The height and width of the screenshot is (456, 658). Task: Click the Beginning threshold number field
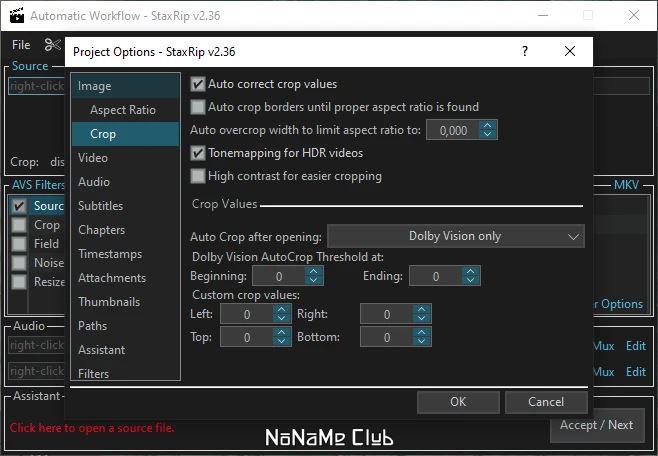pos(279,276)
